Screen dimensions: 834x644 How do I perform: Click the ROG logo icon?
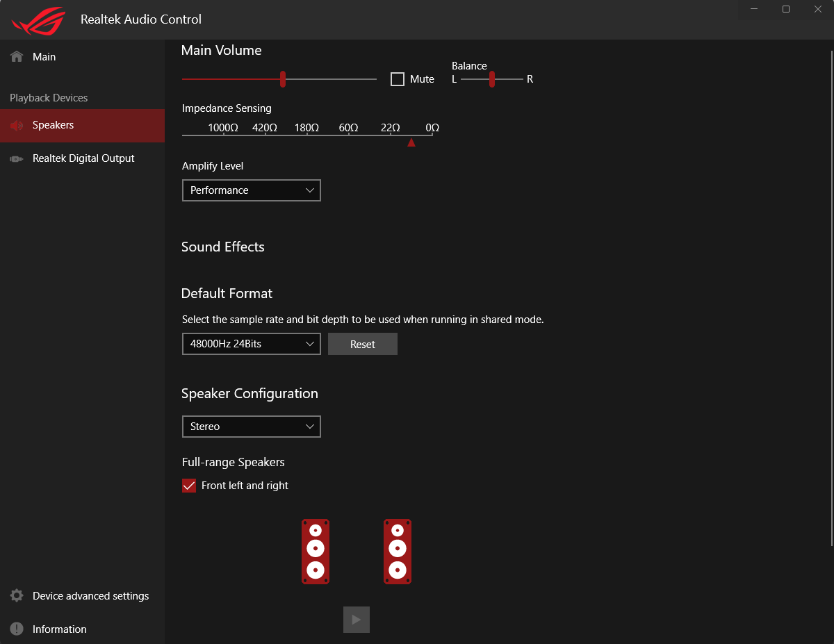(38, 21)
